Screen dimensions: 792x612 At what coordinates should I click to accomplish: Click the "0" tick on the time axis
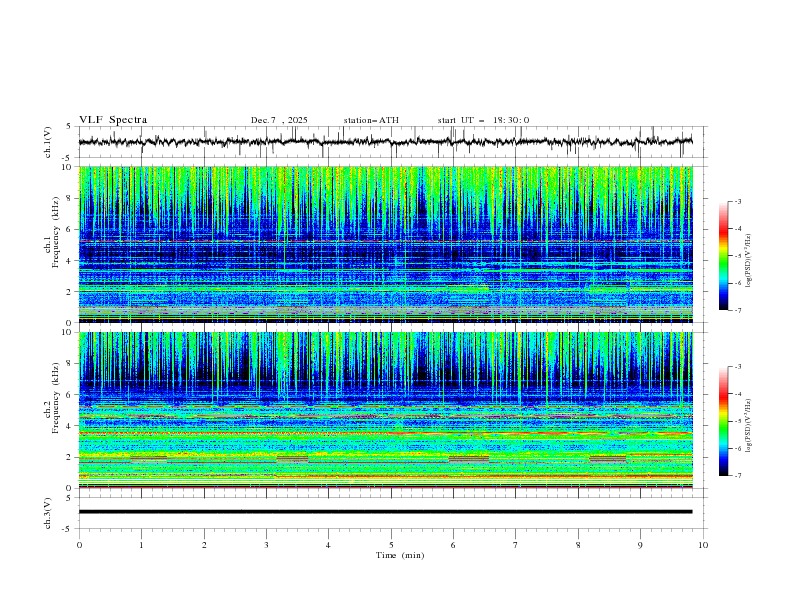tap(79, 545)
